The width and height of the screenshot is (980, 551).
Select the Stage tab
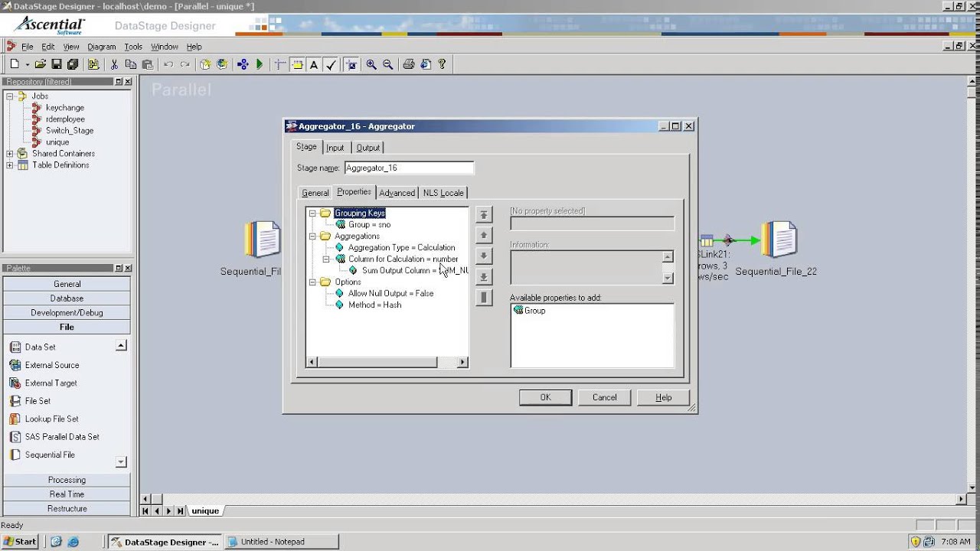pyautogui.click(x=306, y=147)
